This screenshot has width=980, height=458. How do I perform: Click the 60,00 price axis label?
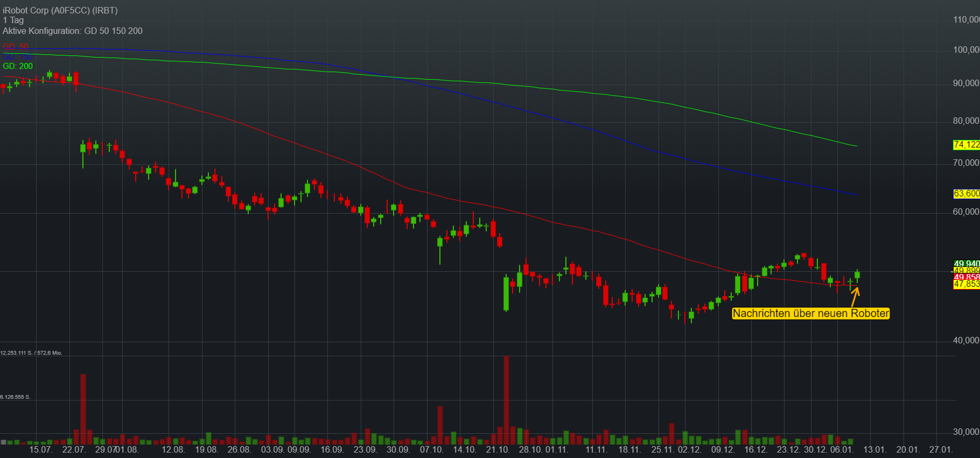[x=966, y=212]
